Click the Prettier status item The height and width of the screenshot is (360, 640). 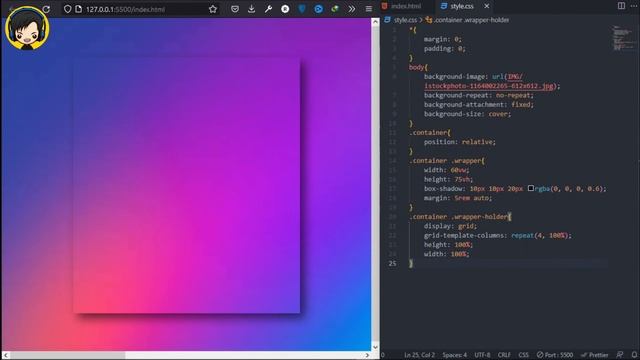[x=594, y=355]
